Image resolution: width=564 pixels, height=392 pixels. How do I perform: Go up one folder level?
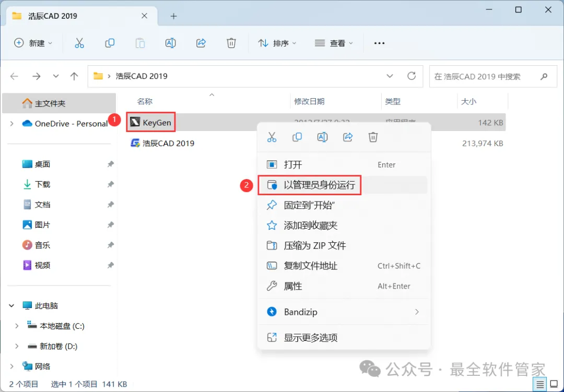(74, 76)
